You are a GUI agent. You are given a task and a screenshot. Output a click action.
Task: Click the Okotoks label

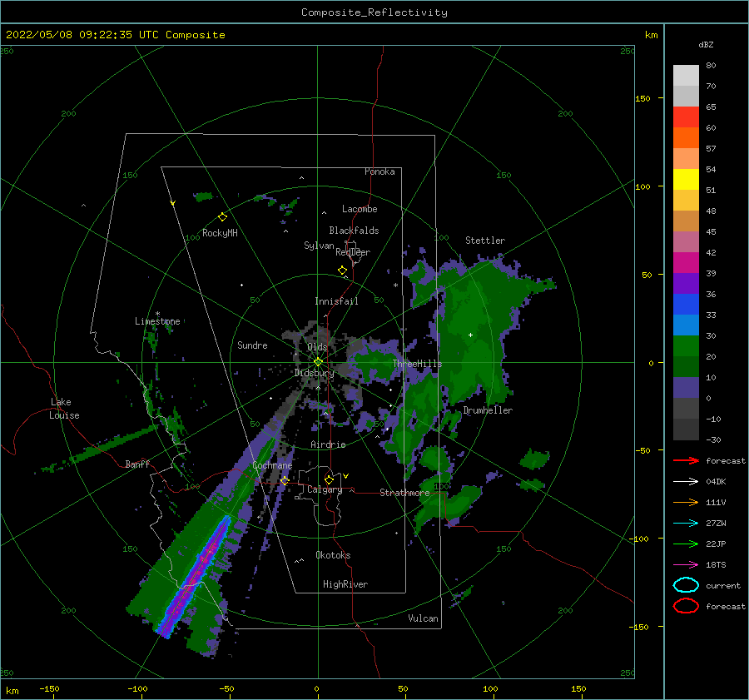click(333, 555)
